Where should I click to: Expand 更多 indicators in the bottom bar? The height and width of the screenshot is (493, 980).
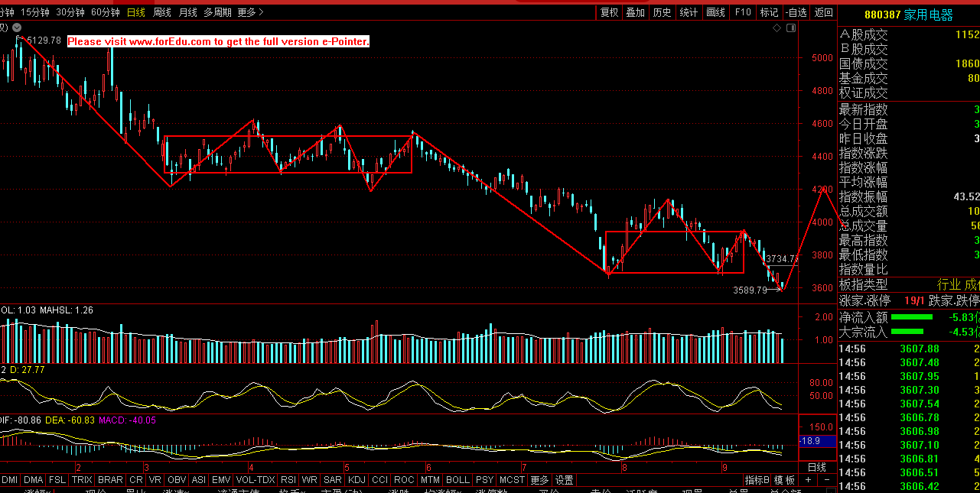(x=539, y=480)
